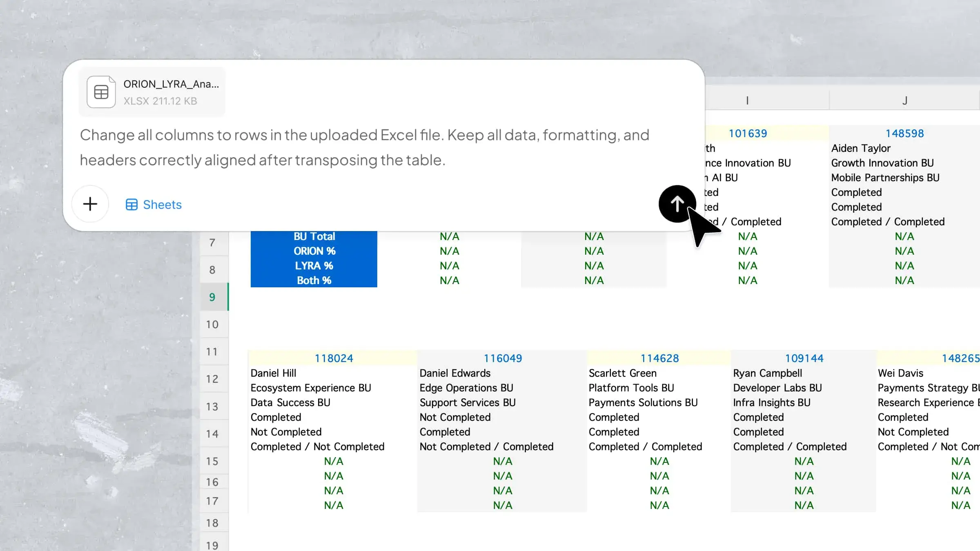Screen dimensions: 980x551
Task: Click the 'Scarlett Green' cell
Action: (622, 373)
